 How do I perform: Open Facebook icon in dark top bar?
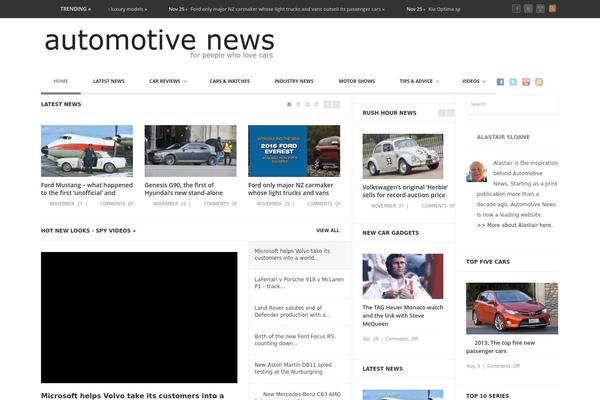pos(516,8)
